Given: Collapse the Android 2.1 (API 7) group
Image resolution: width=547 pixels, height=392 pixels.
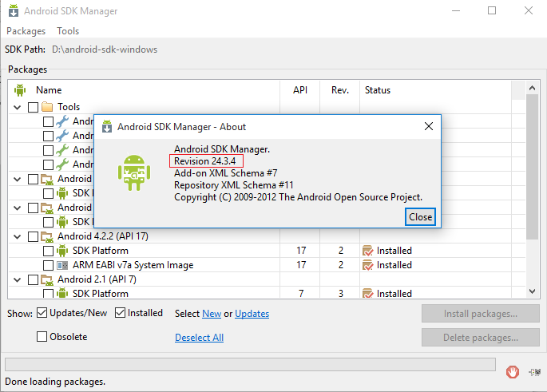Looking at the screenshot, I should tap(18, 279).
